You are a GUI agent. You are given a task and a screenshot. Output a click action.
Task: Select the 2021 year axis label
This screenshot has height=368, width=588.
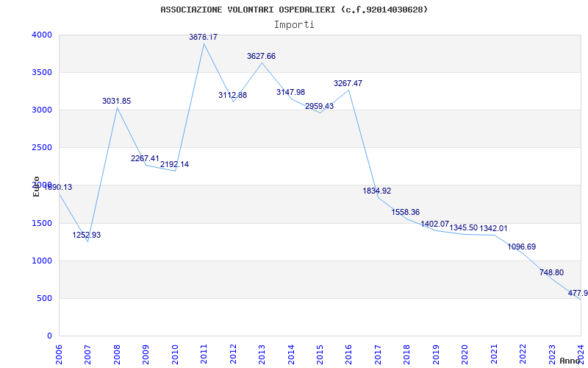494,353
